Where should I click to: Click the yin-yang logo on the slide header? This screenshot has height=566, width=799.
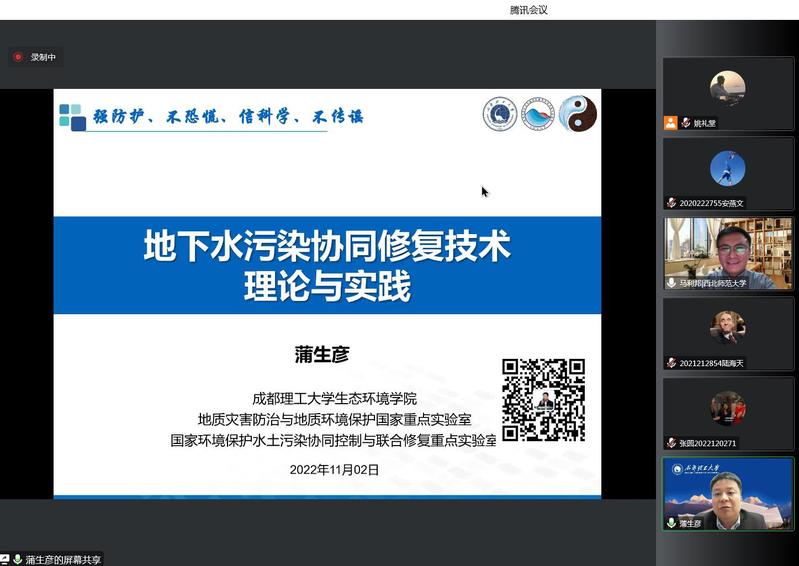577,114
